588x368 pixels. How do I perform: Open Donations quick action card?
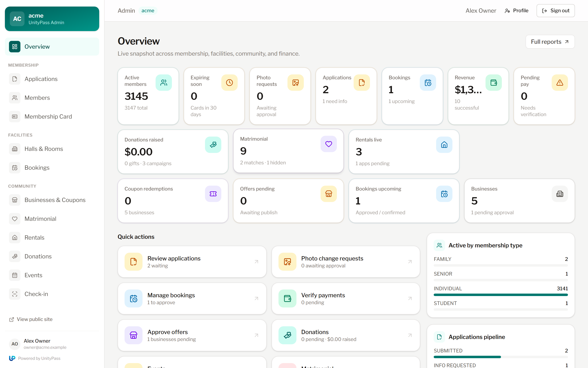(345, 335)
